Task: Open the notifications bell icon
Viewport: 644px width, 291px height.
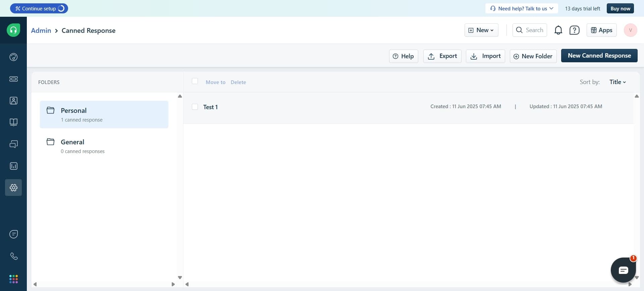Action: 558,30
